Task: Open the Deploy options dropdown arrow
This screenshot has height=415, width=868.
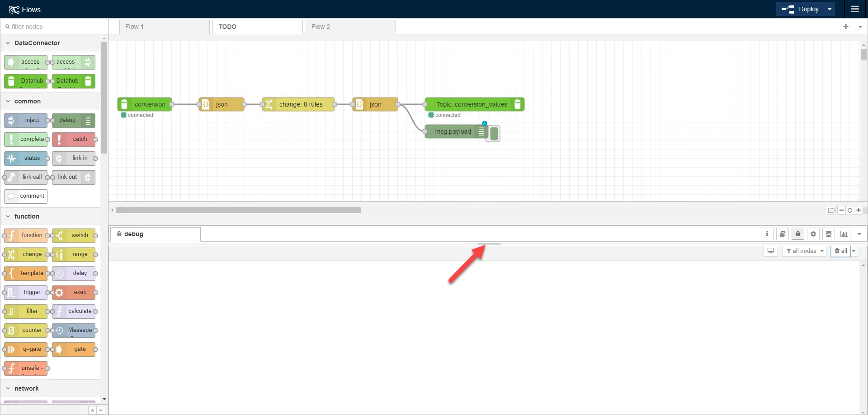Action: coord(830,9)
